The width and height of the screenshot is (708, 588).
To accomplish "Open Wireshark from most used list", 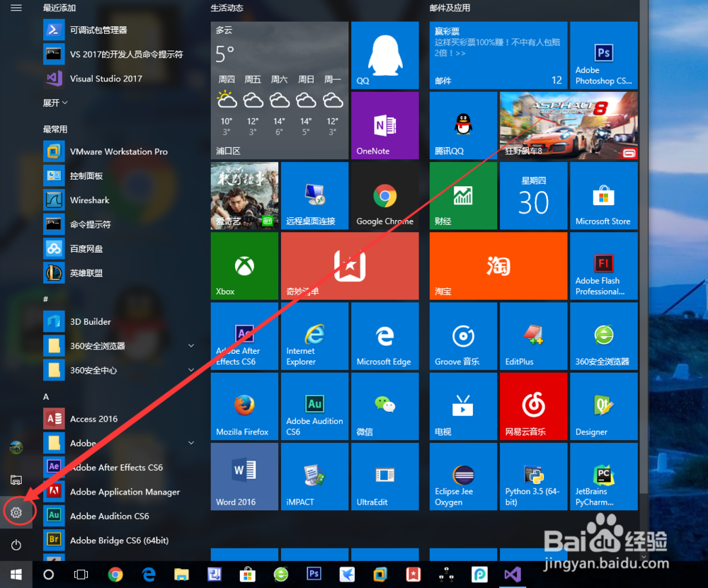I will coord(118,200).
